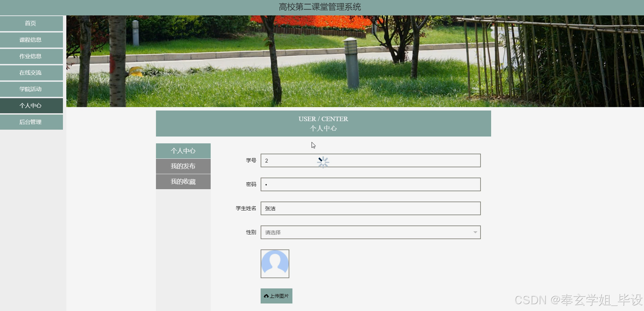
Task: Go to 在线交流 page
Action: click(31, 73)
